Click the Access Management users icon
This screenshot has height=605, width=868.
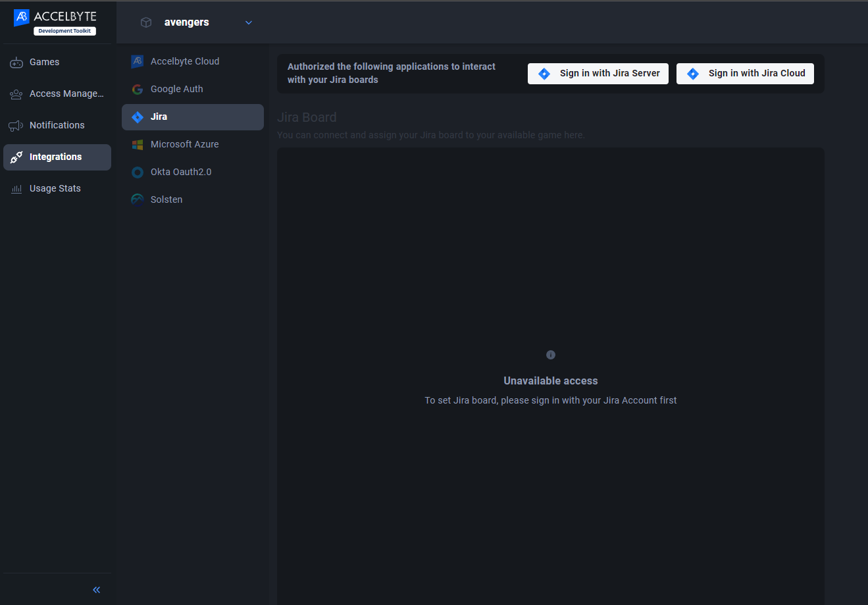point(16,94)
